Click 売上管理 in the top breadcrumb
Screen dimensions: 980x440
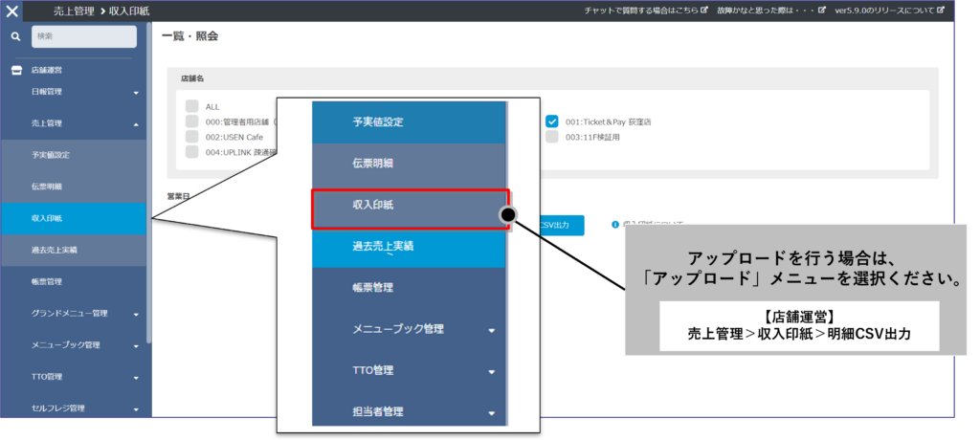[x=74, y=11]
